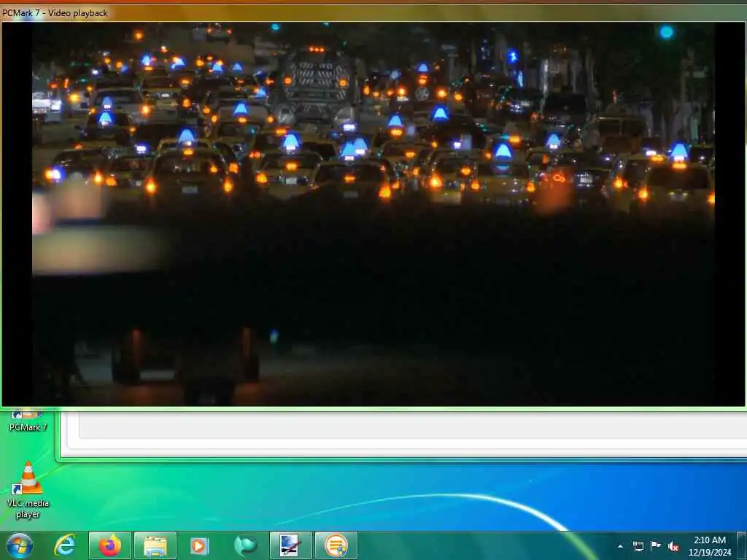Open the Windows Start menu orb

coord(20,545)
